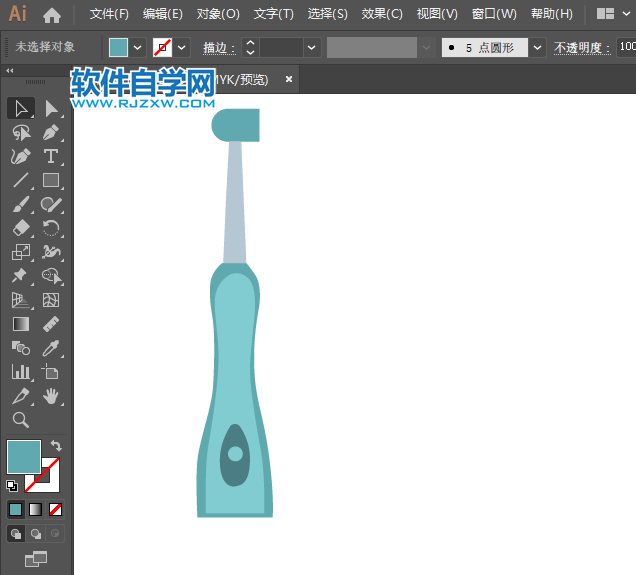
Task: Expand the stroke color dropdown
Action: click(x=183, y=47)
